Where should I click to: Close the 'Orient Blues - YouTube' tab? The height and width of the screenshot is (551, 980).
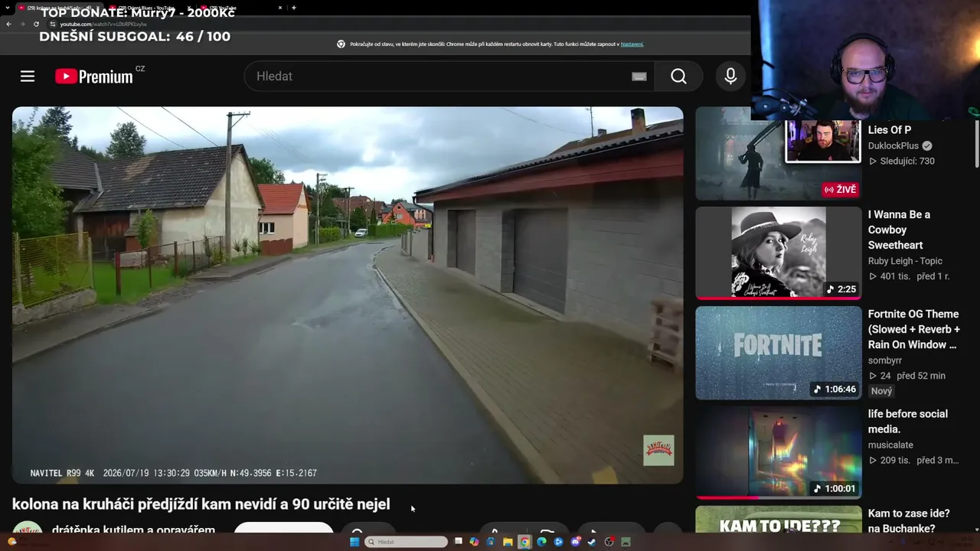pyautogui.click(x=190, y=8)
